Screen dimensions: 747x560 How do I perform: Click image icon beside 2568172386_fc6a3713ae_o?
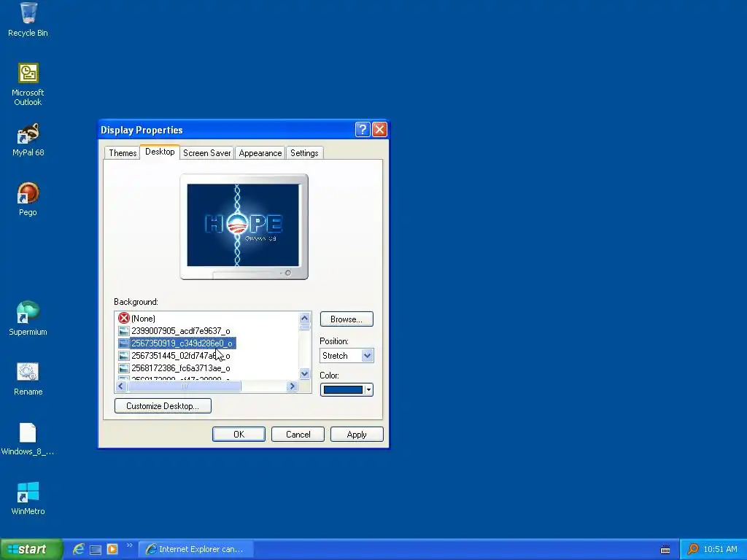pyautogui.click(x=124, y=368)
